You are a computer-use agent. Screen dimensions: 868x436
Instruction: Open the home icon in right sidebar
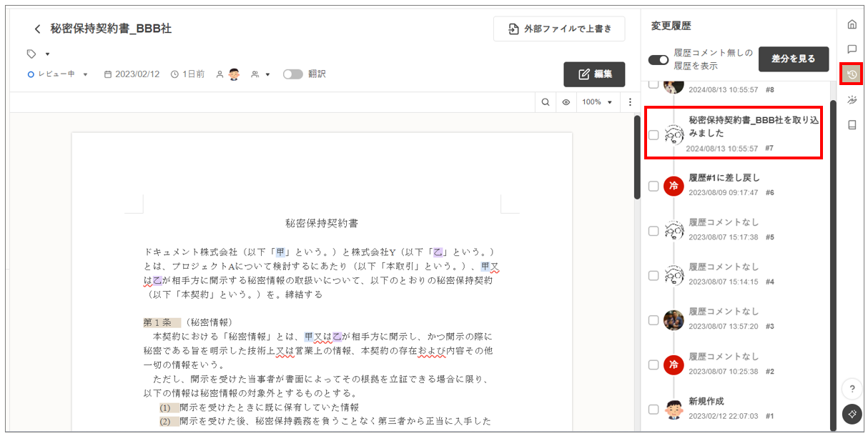click(852, 25)
